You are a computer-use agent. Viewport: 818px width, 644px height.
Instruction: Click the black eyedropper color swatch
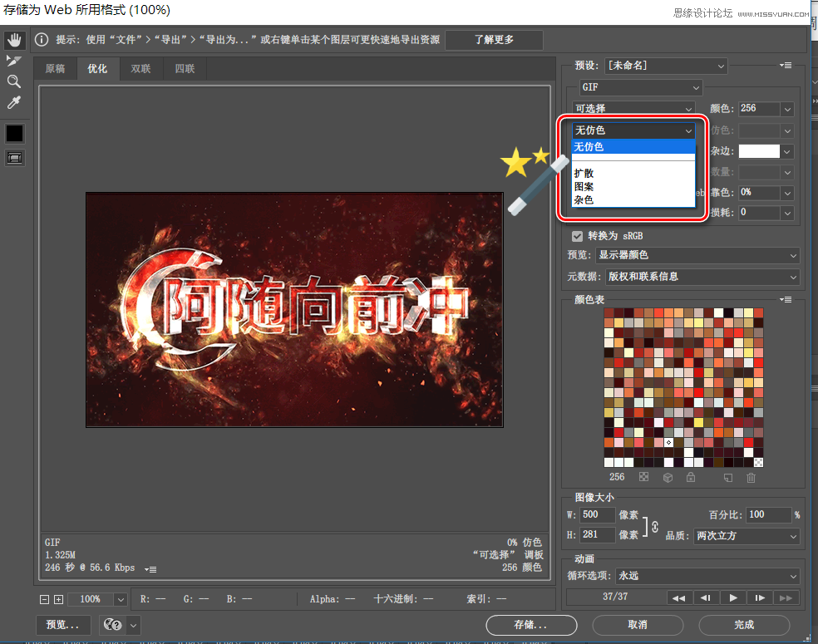tap(14, 133)
